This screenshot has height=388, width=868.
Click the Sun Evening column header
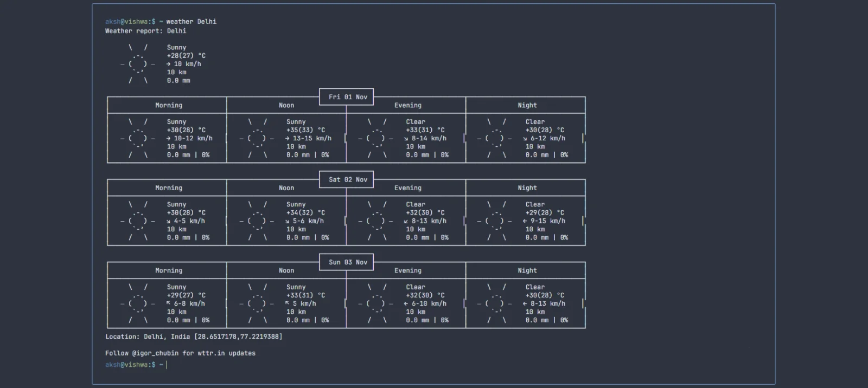click(x=408, y=270)
